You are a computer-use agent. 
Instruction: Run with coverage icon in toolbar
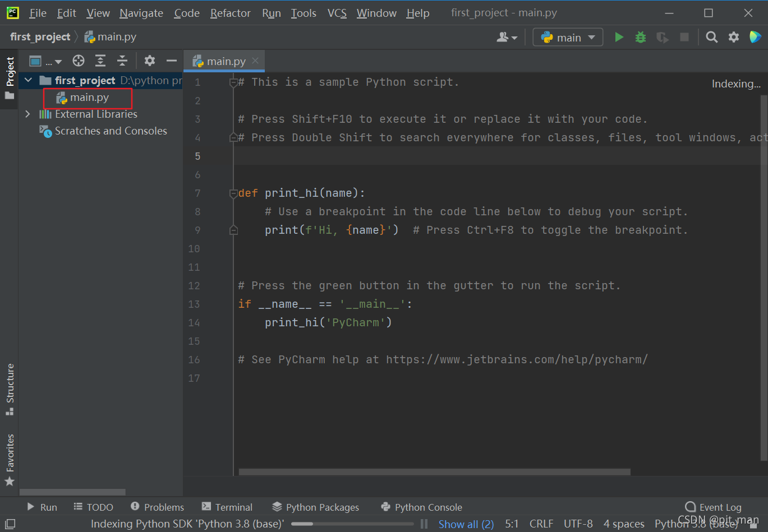(663, 37)
